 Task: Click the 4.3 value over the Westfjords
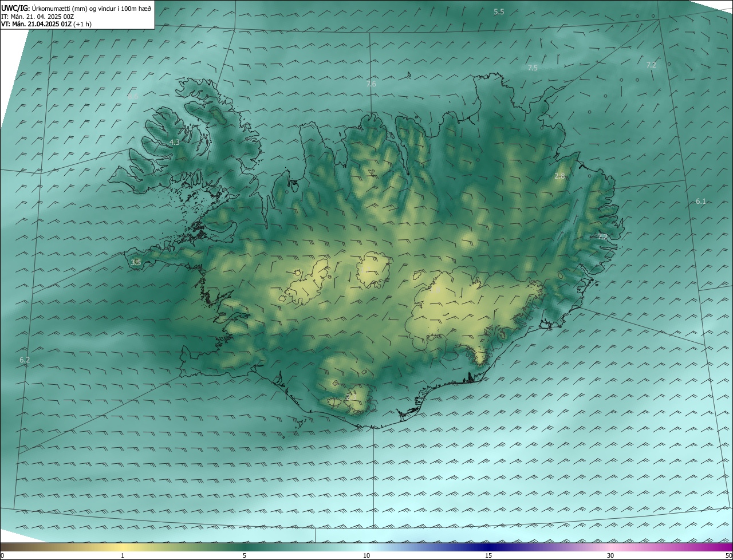[175, 143]
